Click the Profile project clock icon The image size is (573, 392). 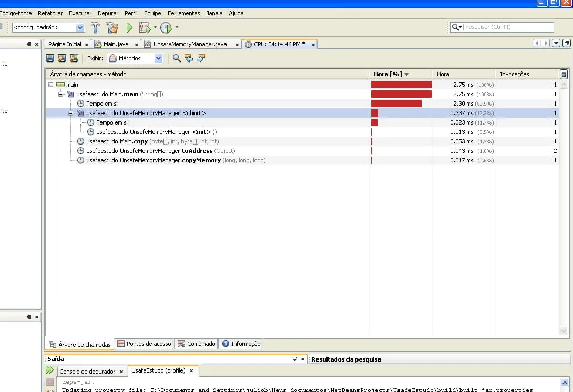tap(166, 27)
